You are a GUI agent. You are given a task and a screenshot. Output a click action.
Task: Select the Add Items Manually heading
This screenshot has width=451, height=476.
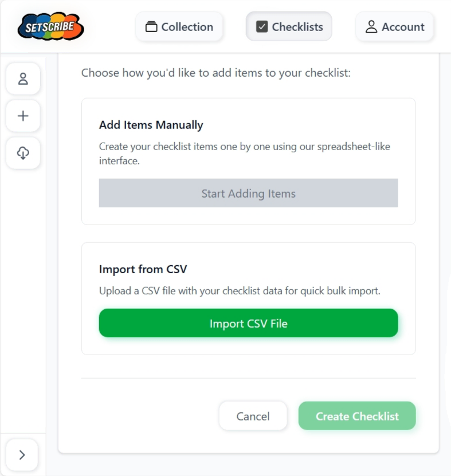coord(151,125)
